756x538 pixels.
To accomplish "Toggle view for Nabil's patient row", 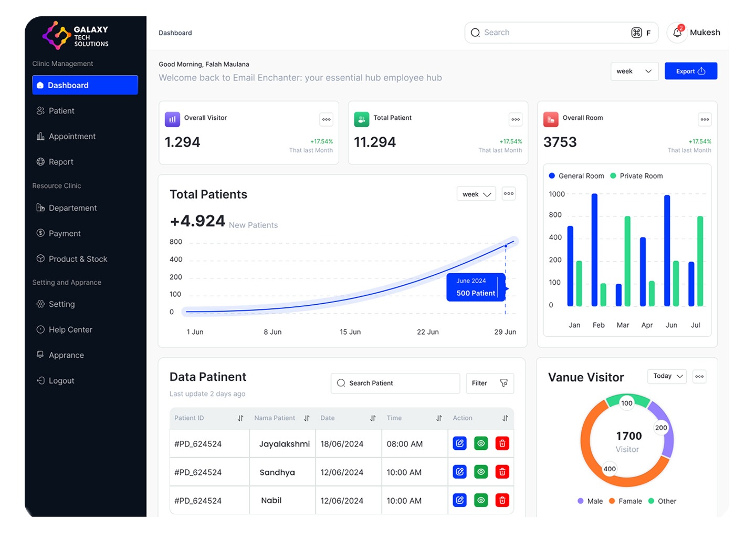I will click(x=481, y=500).
